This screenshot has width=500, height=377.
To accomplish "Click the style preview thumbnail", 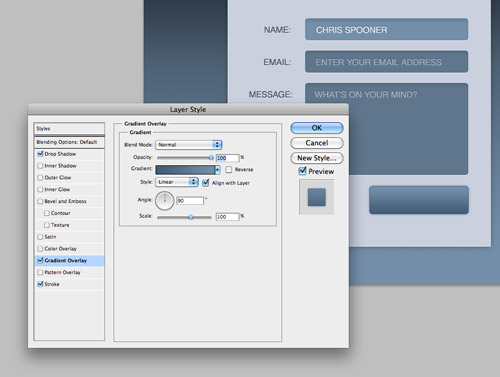I will tap(317, 197).
